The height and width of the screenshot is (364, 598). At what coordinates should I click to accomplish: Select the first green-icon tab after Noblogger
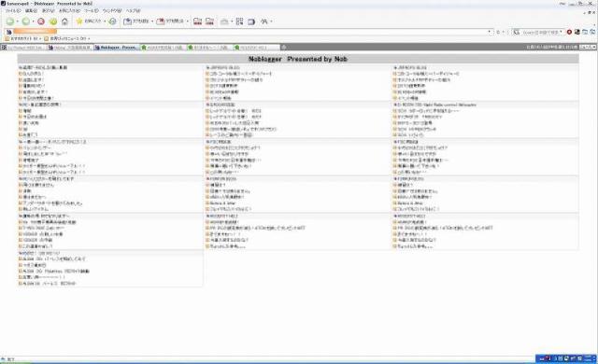(x=163, y=48)
